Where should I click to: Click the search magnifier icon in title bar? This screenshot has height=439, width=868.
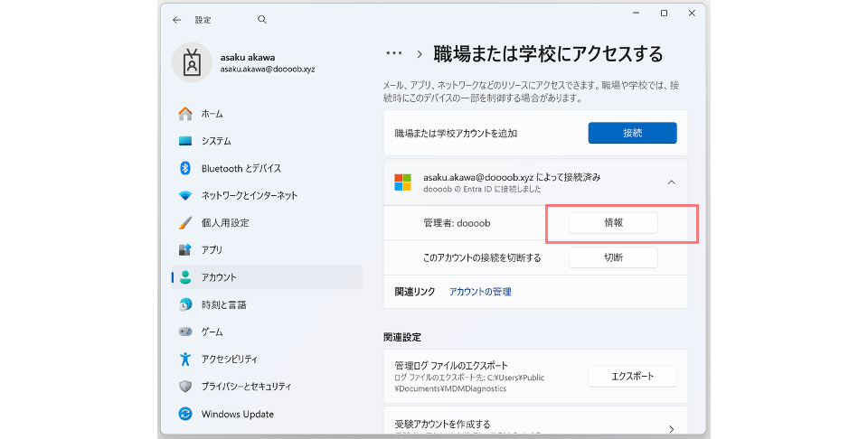(262, 19)
